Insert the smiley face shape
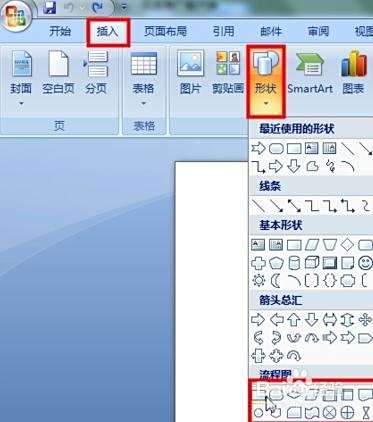This screenshot has height=422, width=373. coord(365,263)
